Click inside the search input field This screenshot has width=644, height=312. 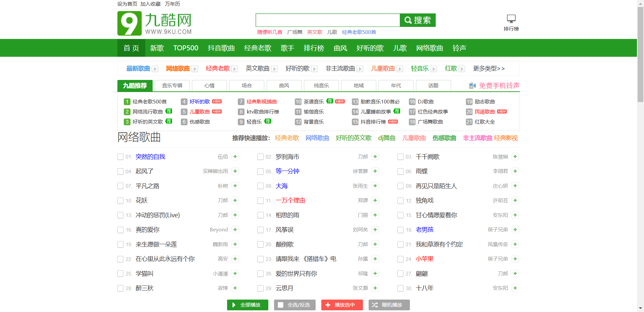click(x=327, y=20)
